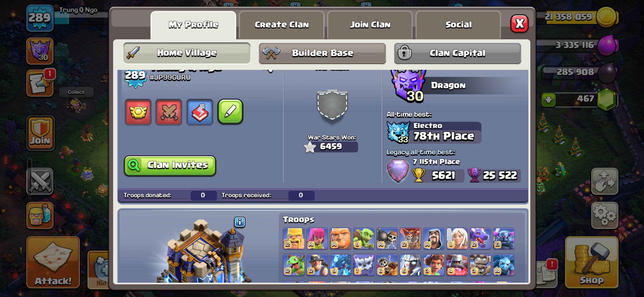Switch to the Create Clan tab
This screenshot has height=297, width=644.
pos(282,25)
